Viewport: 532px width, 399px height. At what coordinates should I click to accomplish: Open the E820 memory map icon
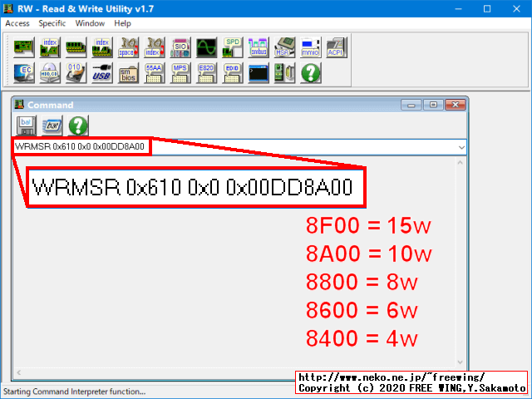click(x=206, y=73)
